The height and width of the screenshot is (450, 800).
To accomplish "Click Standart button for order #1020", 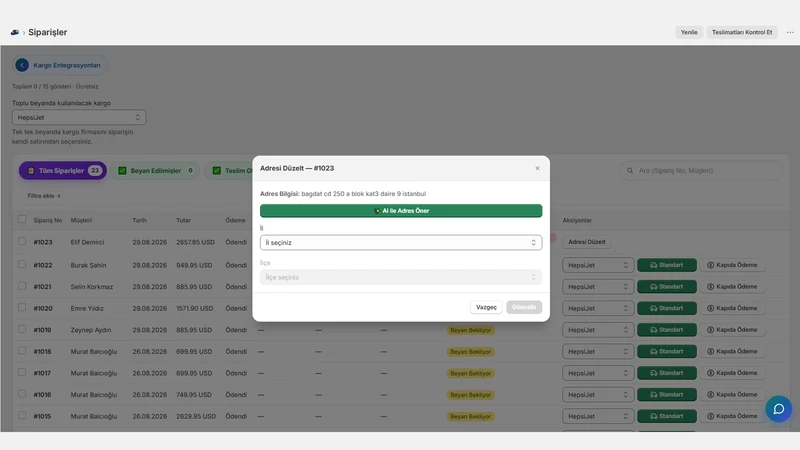I will pos(666,308).
